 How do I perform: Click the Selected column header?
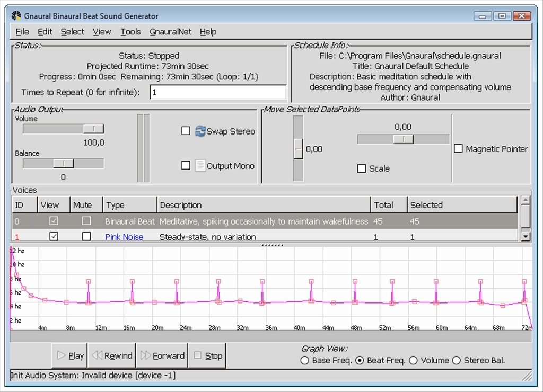click(462, 205)
